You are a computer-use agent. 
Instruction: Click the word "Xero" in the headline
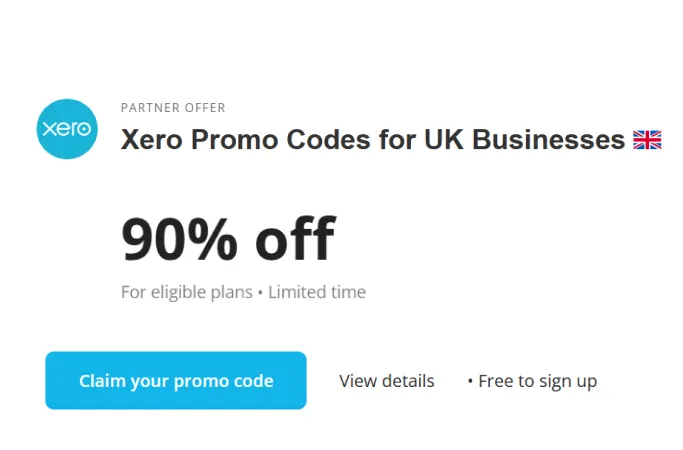pyautogui.click(x=151, y=140)
